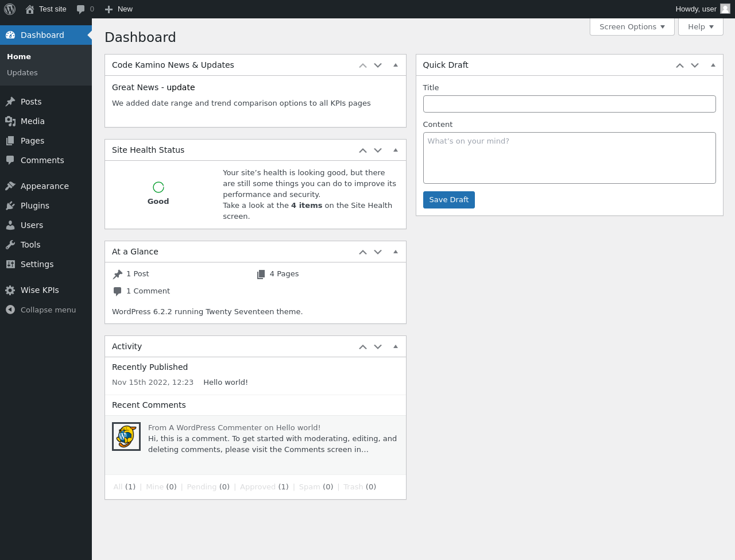Open the 1 Post link

click(x=138, y=274)
